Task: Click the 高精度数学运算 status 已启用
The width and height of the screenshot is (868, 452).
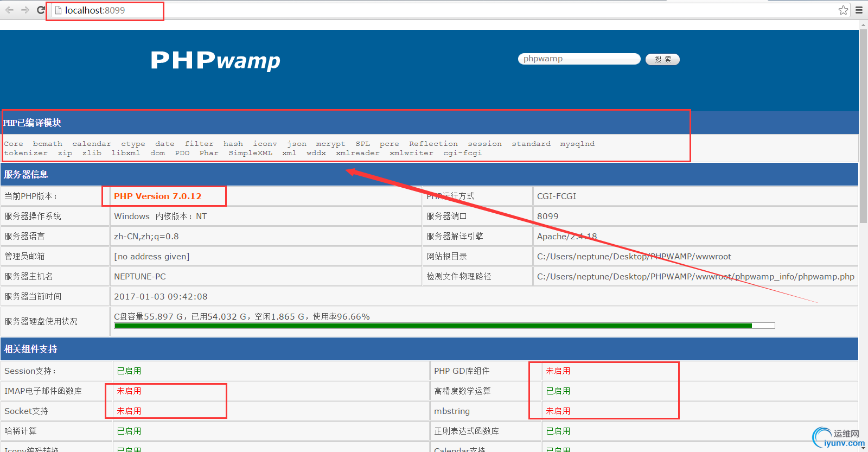Action: tap(558, 391)
